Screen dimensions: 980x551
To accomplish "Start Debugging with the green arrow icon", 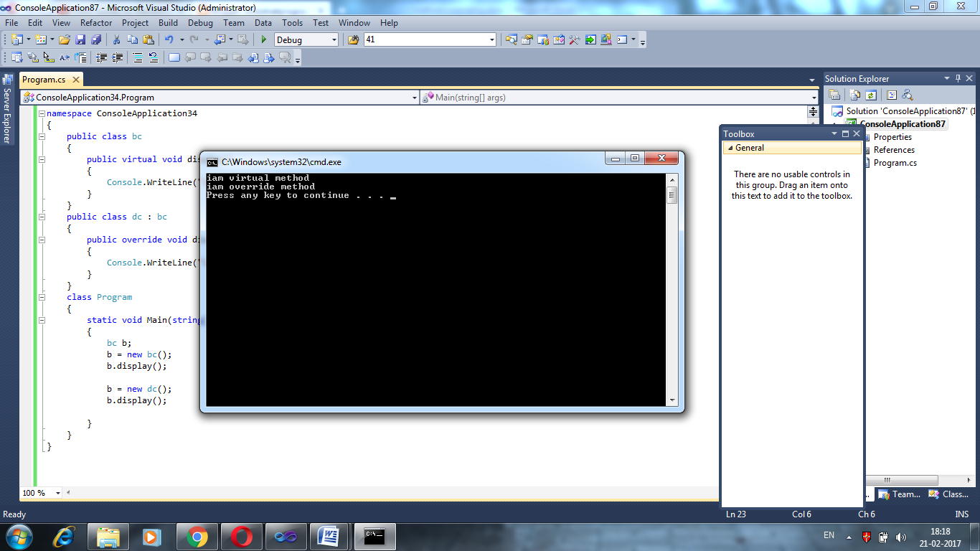I will (263, 39).
